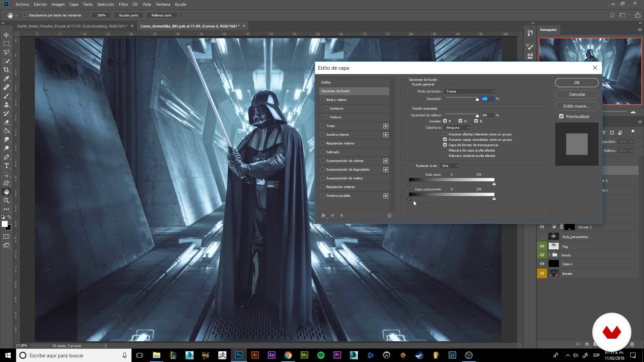644x362 pixels.
Task: Enable the Resplandor exterior checkbox
Action: [323, 187]
